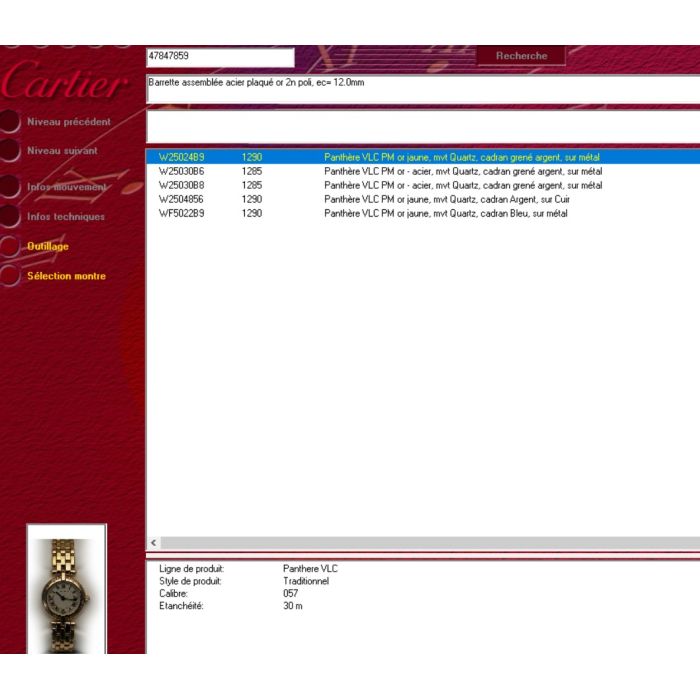Open Sélection montre
The height and width of the screenshot is (700, 700).
[x=67, y=276]
